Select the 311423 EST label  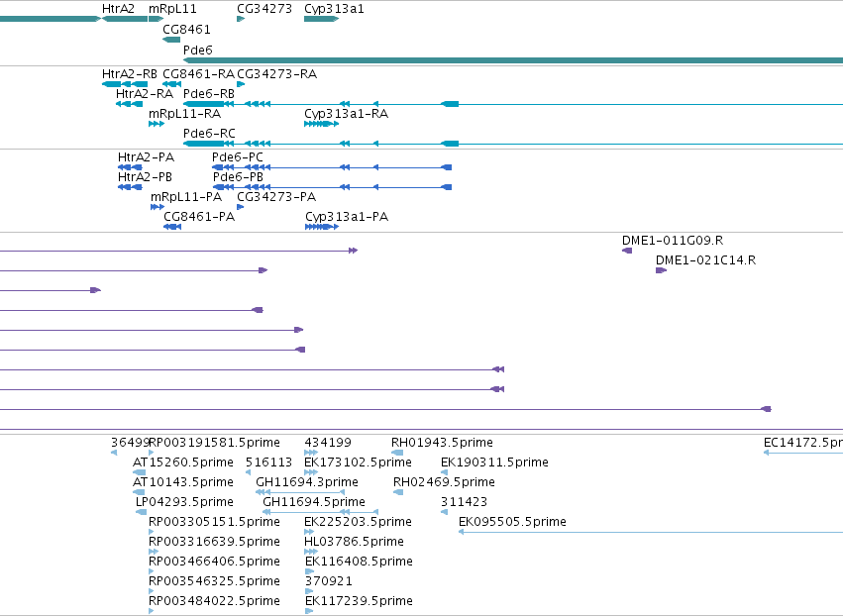tap(464, 502)
